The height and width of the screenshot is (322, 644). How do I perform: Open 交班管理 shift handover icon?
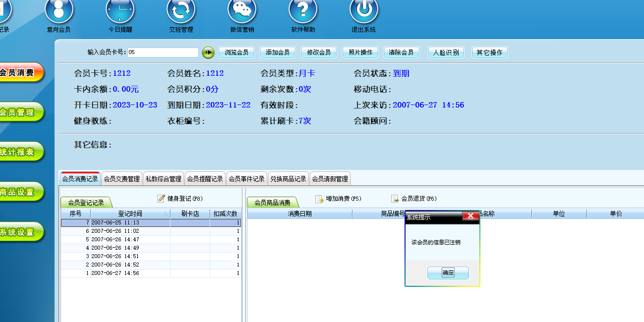point(181,11)
